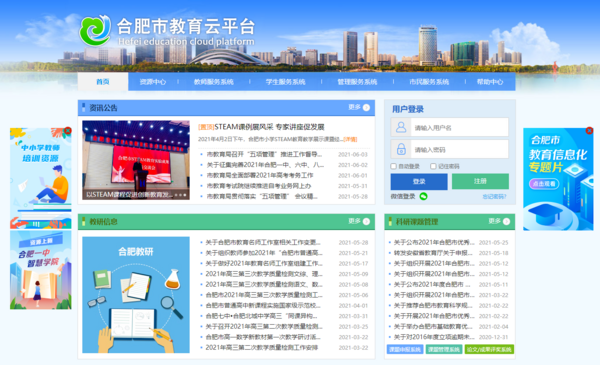Open the 资源中心 navigation menu
The height and width of the screenshot is (365, 600).
(x=153, y=82)
